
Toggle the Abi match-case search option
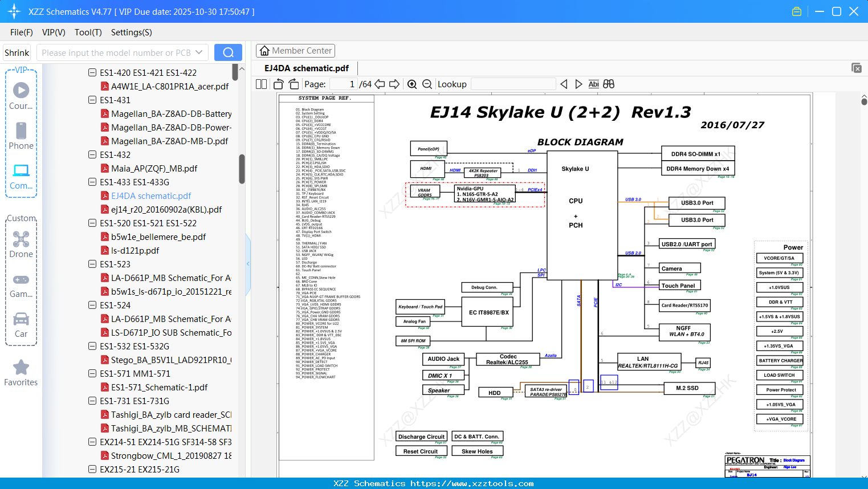pos(593,84)
